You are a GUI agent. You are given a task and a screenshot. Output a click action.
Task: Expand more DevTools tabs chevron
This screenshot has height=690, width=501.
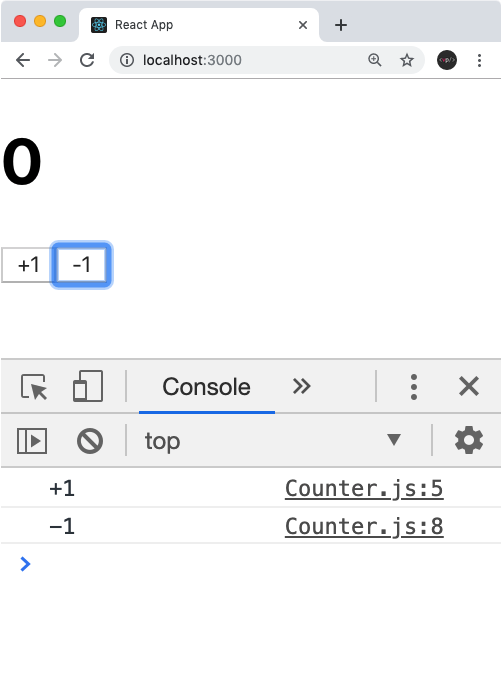(x=301, y=386)
